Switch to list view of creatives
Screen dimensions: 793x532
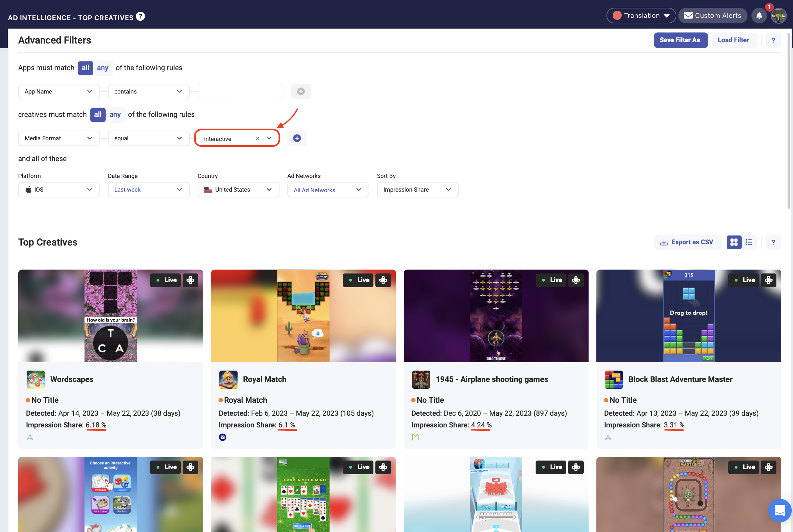coord(749,242)
